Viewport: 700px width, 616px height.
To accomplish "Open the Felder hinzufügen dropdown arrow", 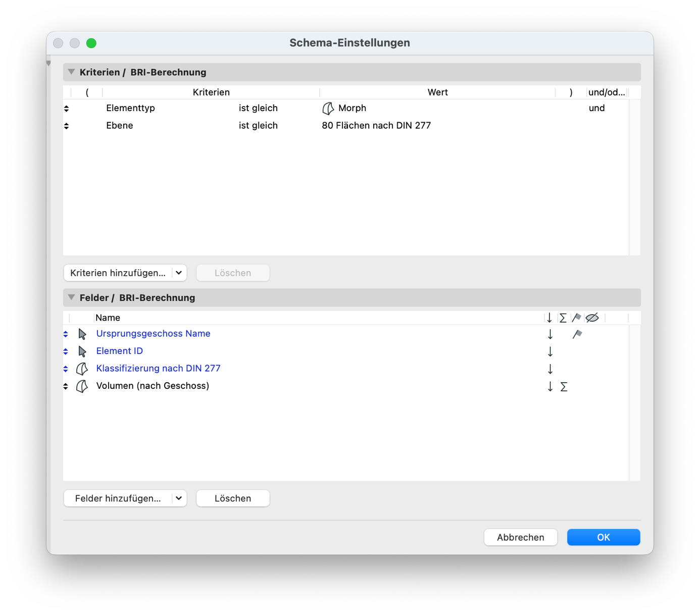I will point(179,499).
